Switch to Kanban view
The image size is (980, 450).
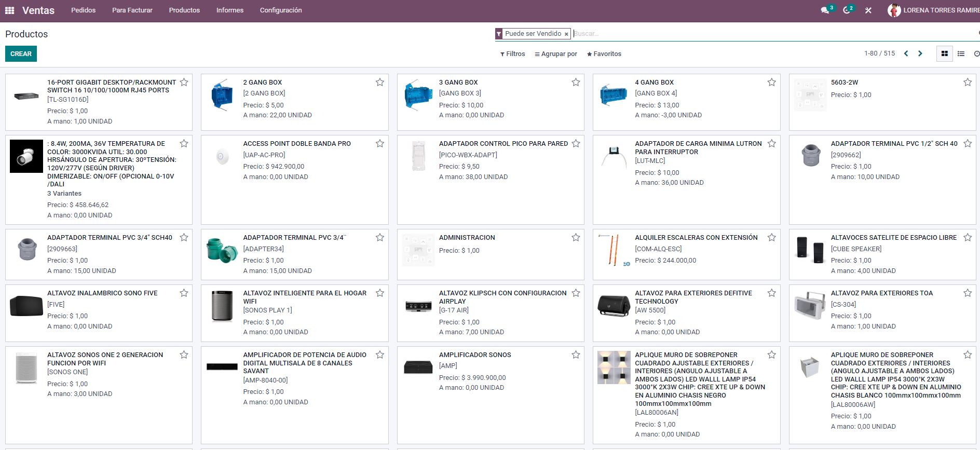tap(944, 53)
